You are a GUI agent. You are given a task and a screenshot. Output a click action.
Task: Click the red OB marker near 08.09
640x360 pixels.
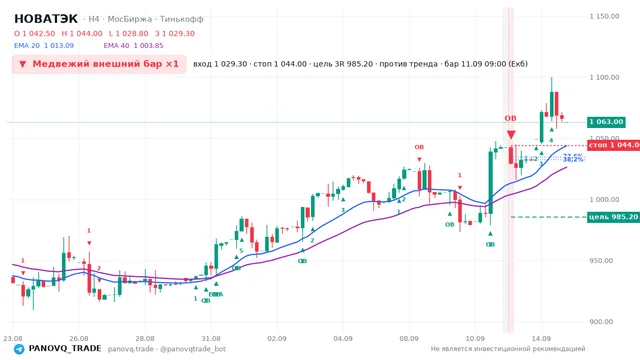pos(419,147)
